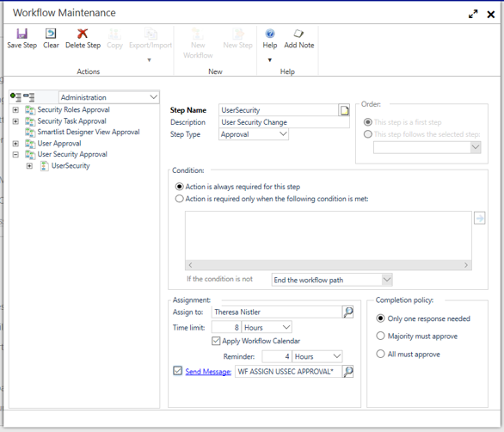Expand User Approval tree node
The image size is (504, 432).
(15, 144)
